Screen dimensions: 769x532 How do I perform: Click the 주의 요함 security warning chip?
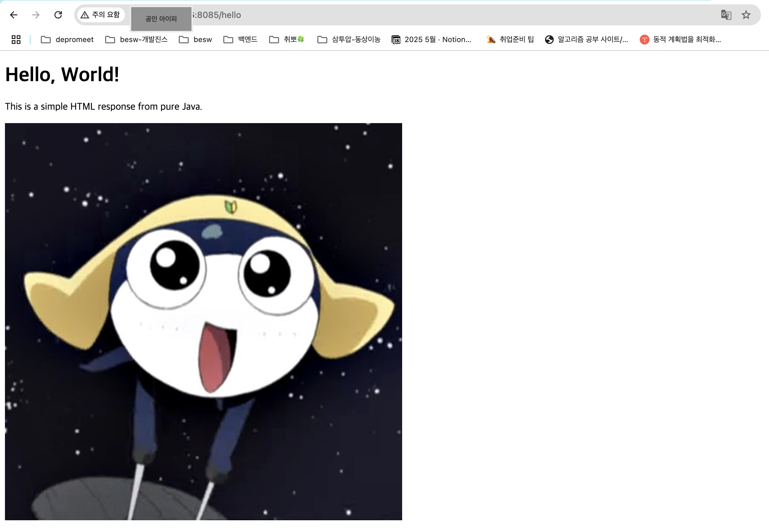[x=101, y=15]
